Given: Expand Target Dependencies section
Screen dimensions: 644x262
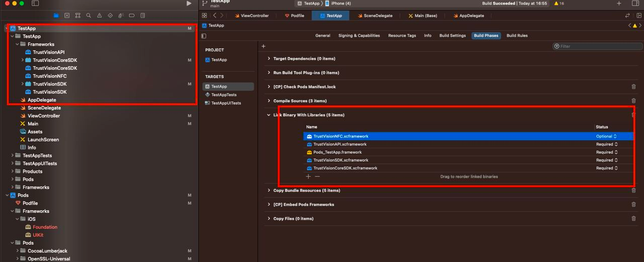Looking at the screenshot, I should tap(269, 58).
